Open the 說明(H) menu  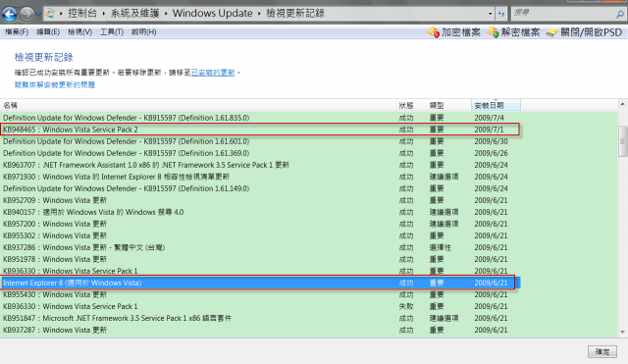[144, 32]
